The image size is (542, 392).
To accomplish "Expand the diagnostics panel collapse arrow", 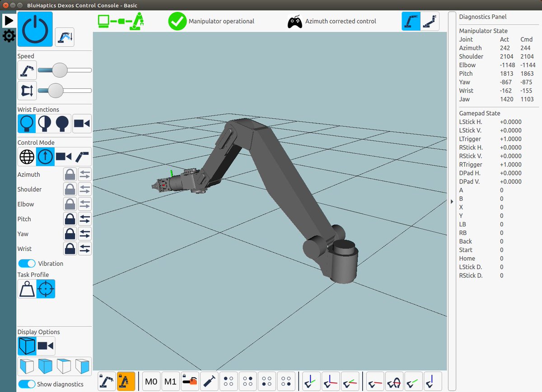I will tap(452, 202).
